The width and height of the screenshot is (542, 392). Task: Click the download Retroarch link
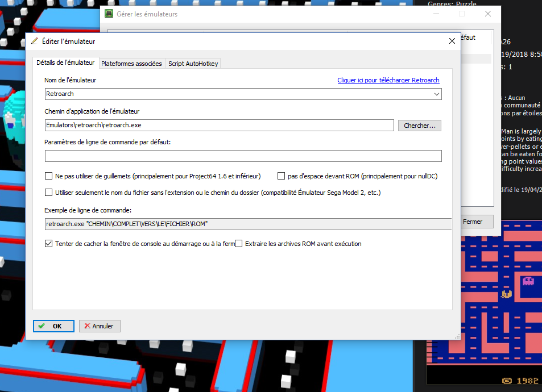pos(388,80)
